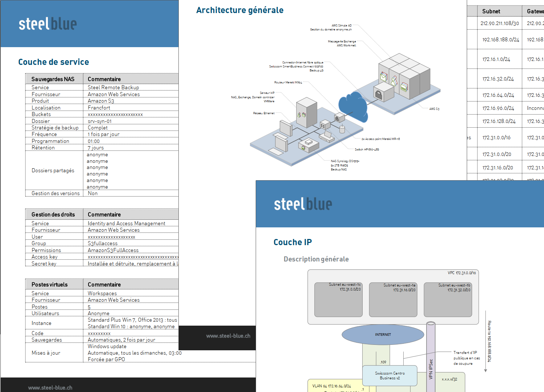
Task: Select the 'S3fullaccess' group cell
Action: (103, 243)
